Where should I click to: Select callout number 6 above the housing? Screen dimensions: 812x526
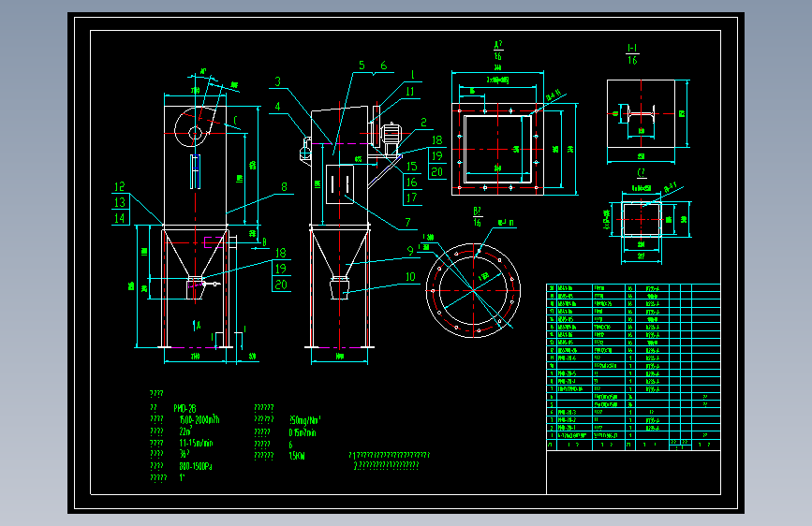383,66
